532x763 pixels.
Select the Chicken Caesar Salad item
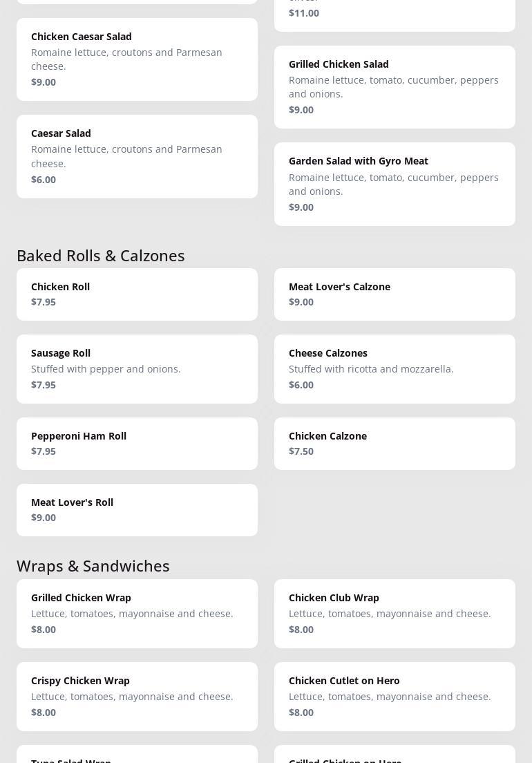click(x=137, y=59)
